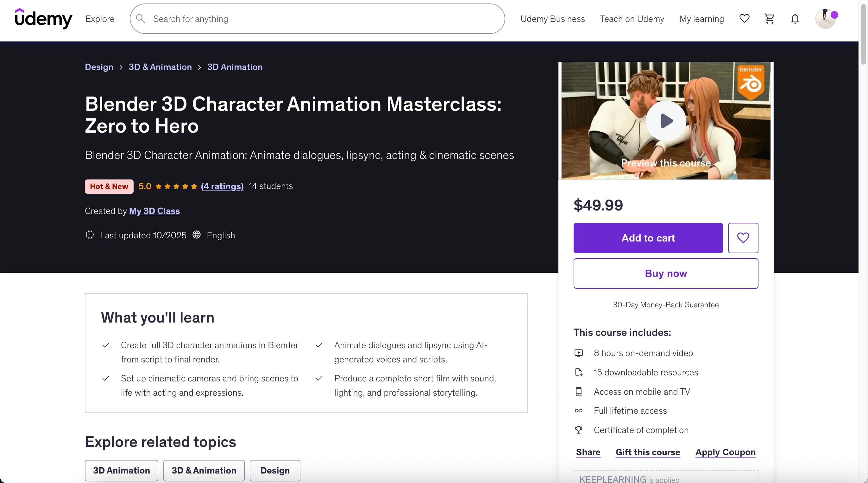Open the Teach on Udemy menu item
The width and height of the screenshot is (868, 483).
click(632, 19)
